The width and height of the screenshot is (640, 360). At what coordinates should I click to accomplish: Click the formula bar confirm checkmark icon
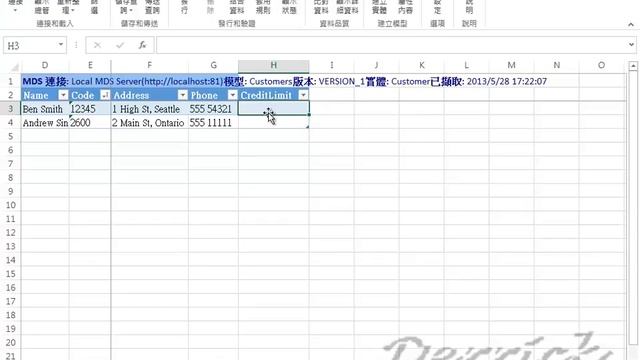[x=120, y=45]
